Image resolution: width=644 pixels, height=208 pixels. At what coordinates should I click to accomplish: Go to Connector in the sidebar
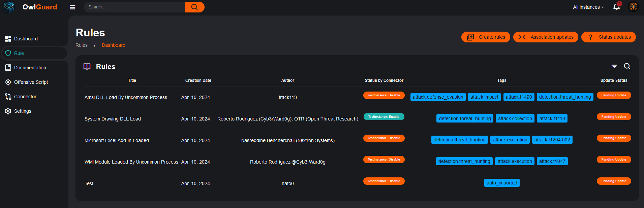25,97
